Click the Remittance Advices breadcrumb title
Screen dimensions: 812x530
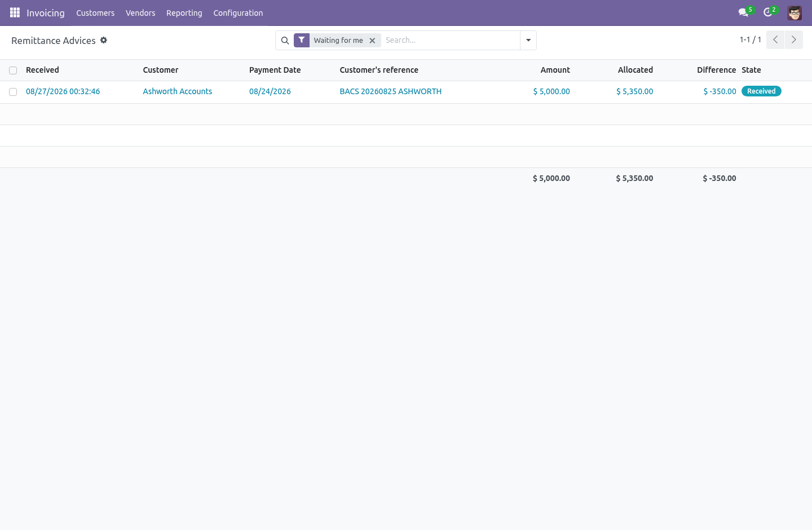click(54, 41)
